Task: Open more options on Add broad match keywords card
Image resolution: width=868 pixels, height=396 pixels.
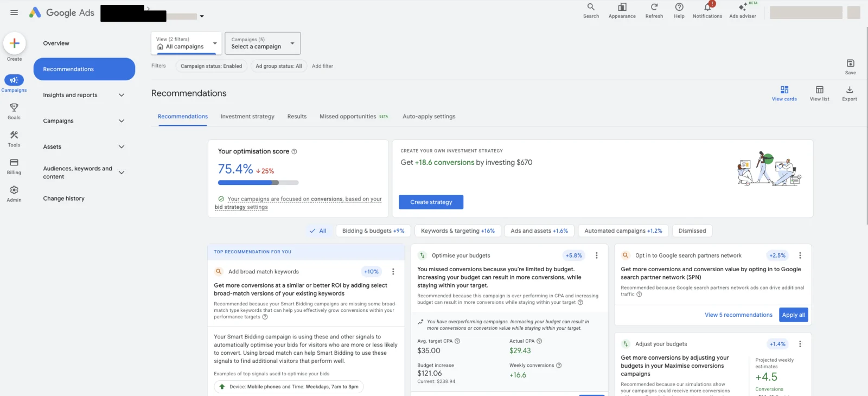Action: [x=393, y=272]
